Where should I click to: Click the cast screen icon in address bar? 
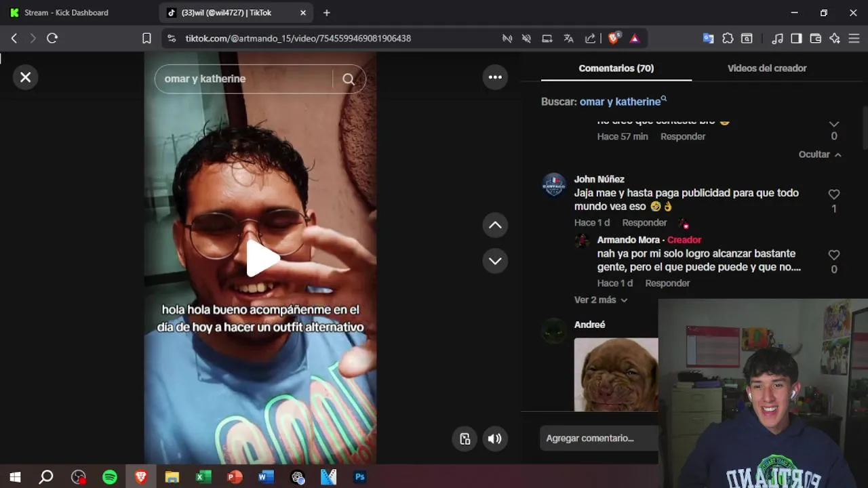tap(547, 39)
